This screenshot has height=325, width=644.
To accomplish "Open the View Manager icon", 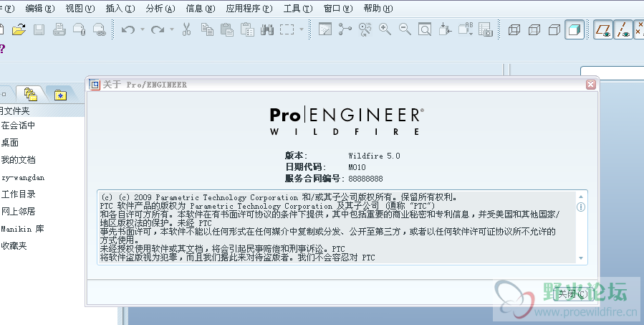I will pos(486,29).
